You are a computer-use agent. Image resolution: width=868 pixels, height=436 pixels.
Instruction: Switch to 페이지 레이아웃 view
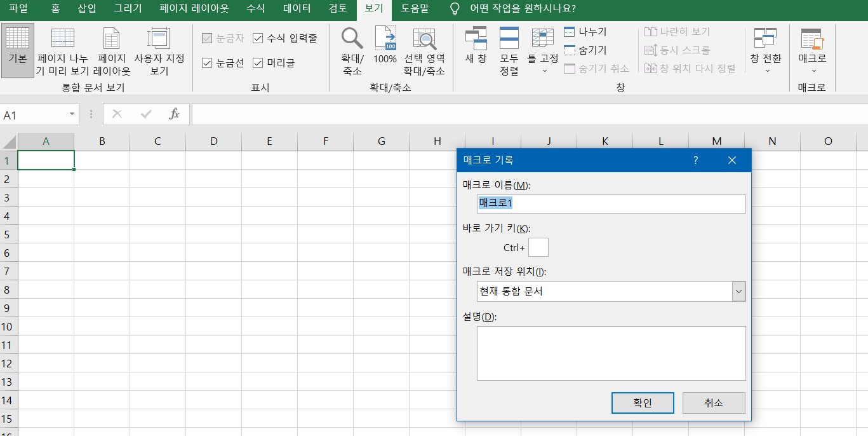(x=112, y=39)
